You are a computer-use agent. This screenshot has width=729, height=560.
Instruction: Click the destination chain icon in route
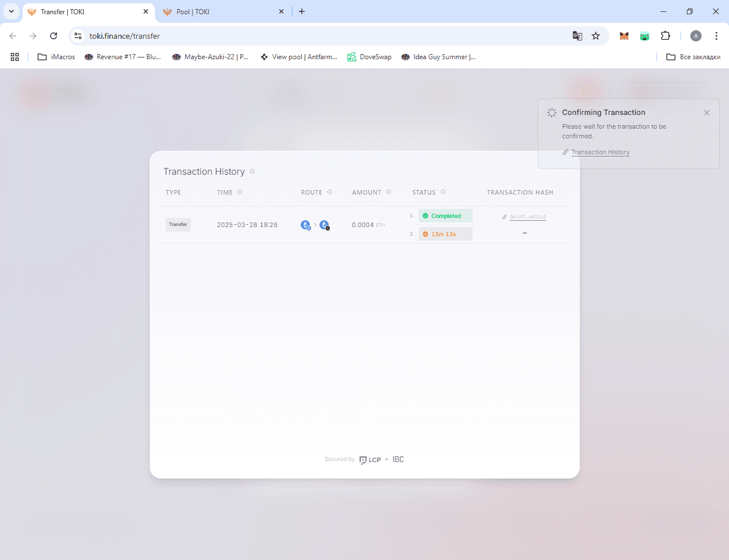(x=325, y=225)
